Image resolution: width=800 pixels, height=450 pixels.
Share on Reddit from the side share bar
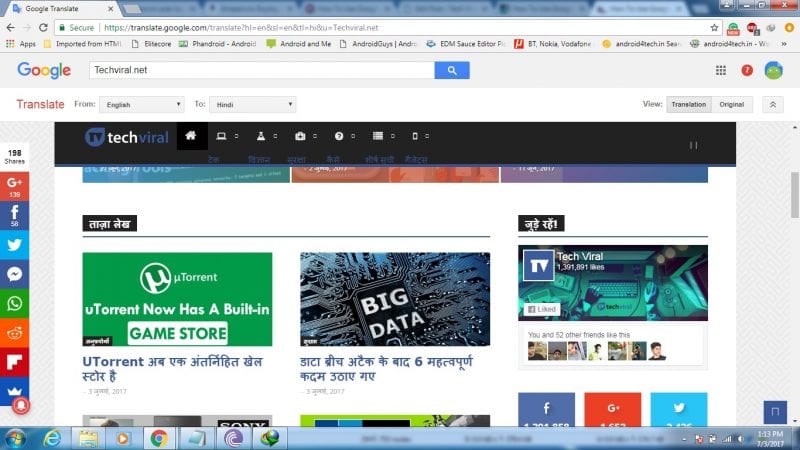pos(14,333)
